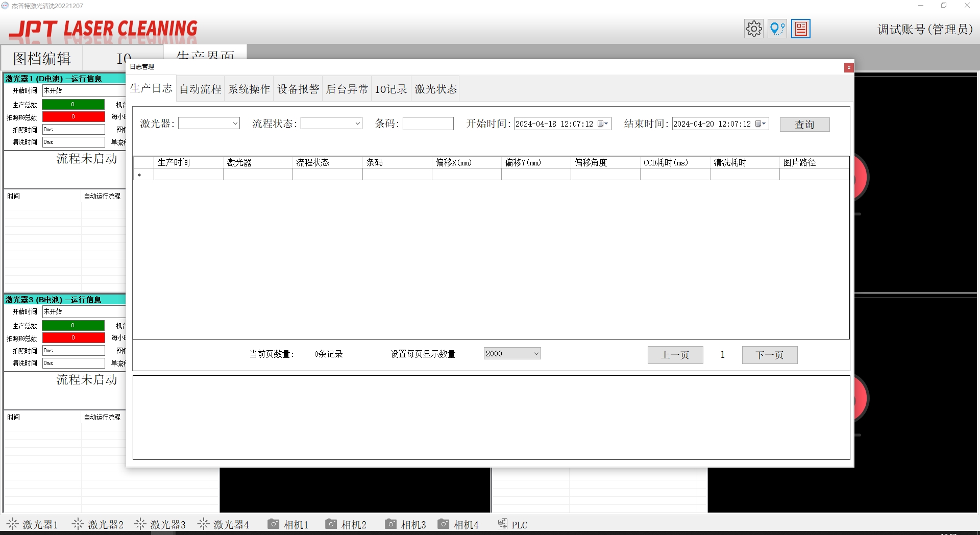Switch to the IO记录 tab

[x=391, y=89]
